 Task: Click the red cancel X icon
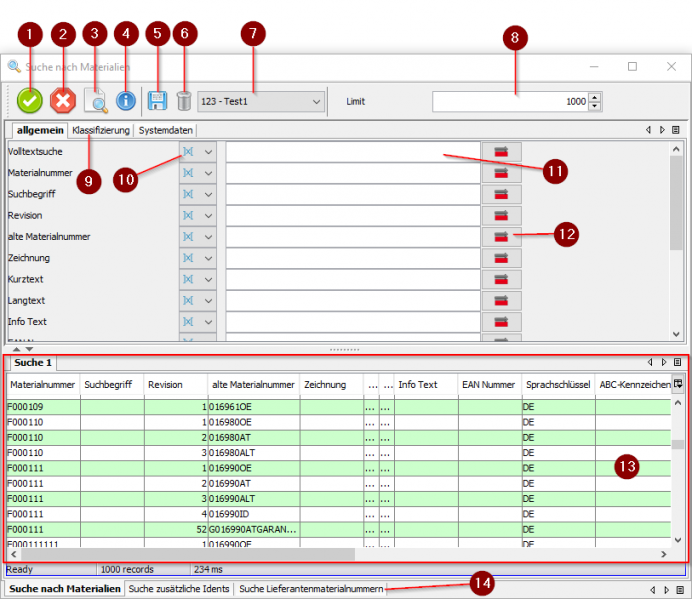pyautogui.click(x=63, y=101)
